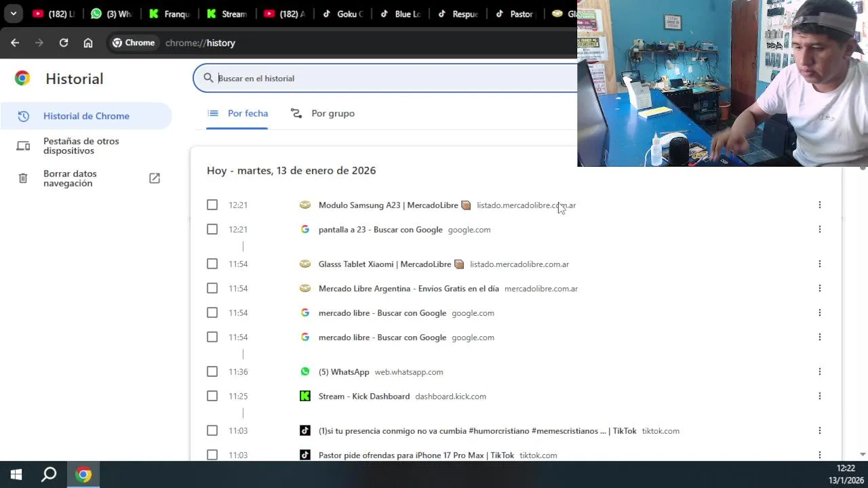Switch to the Pastor TikTok tab
Screen dimensions: 868x488
tap(515, 14)
